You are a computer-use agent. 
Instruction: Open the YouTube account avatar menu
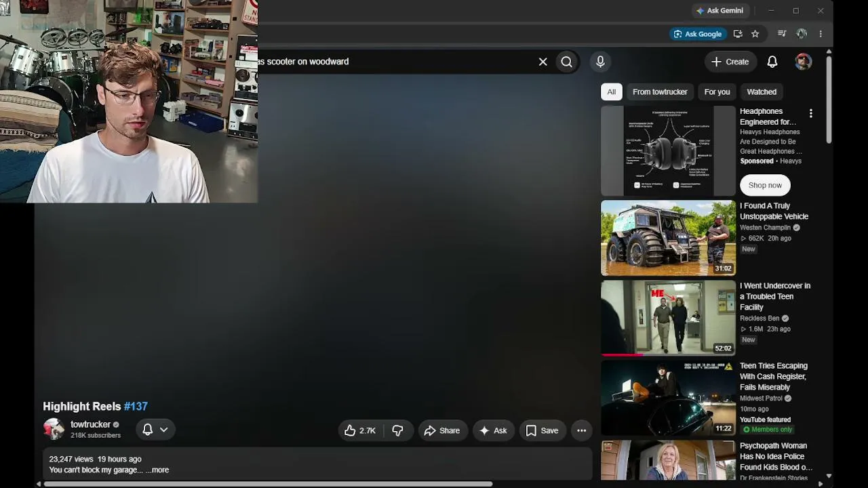[803, 62]
